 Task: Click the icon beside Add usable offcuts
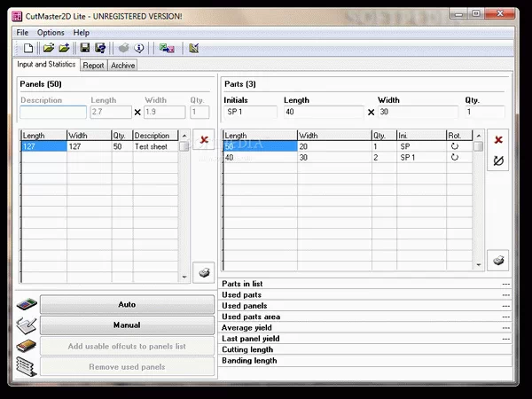[x=27, y=346]
